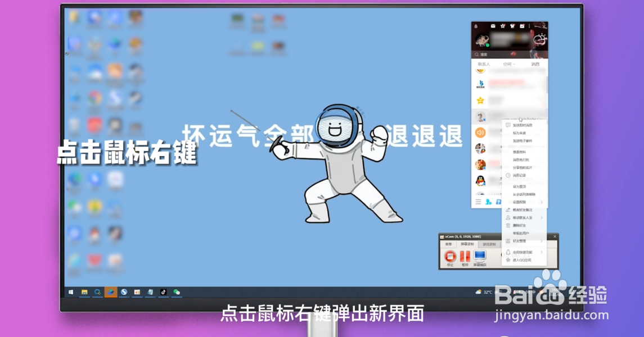644x337 pixels.
Task: Expand the 会员快捷功能 submenu
Action: pyautogui.click(x=525, y=252)
